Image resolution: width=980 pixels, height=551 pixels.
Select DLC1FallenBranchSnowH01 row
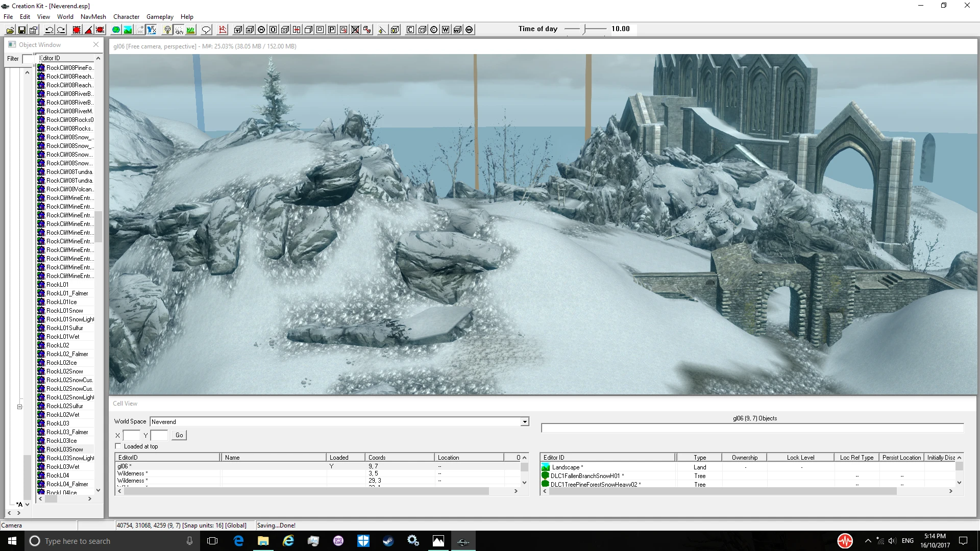click(747, 476)
